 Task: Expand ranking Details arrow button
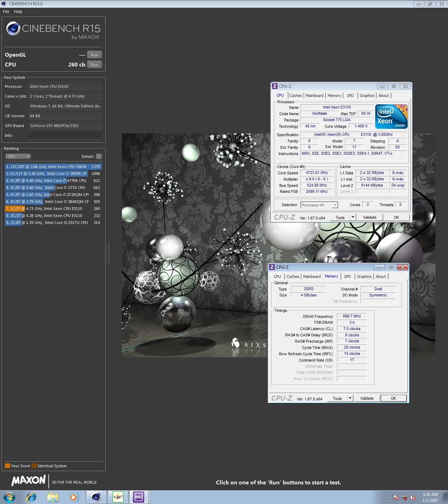click(99, 156)
